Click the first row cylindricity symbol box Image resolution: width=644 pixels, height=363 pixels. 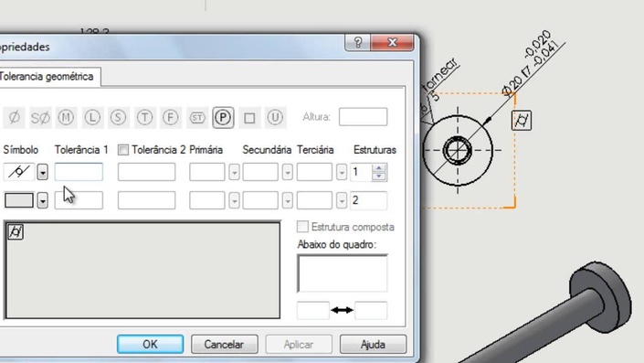[19, 171]
